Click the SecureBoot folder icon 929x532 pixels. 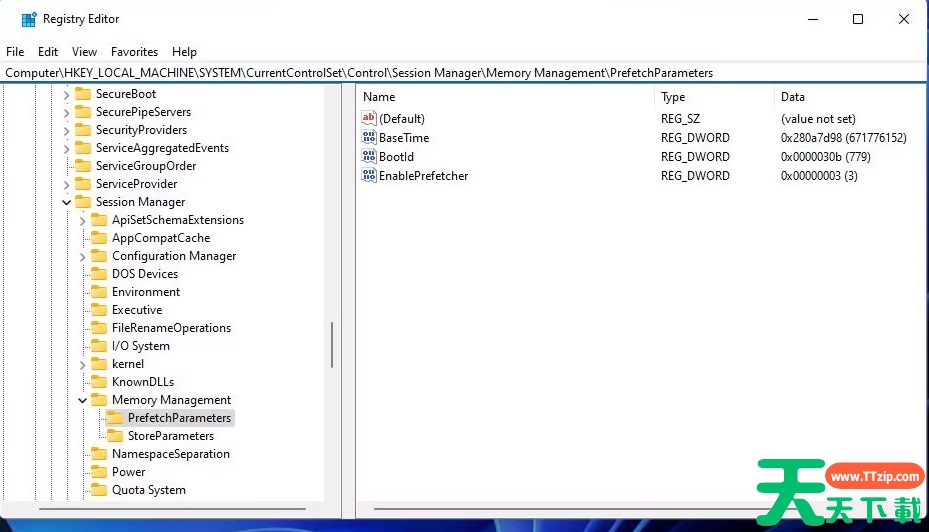[84, 94]
